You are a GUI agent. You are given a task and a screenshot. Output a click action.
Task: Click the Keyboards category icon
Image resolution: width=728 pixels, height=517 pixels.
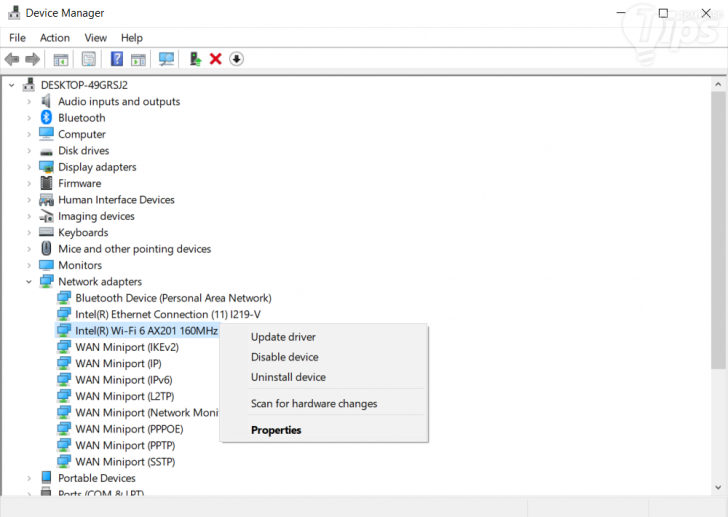click(x=46, y=232)
